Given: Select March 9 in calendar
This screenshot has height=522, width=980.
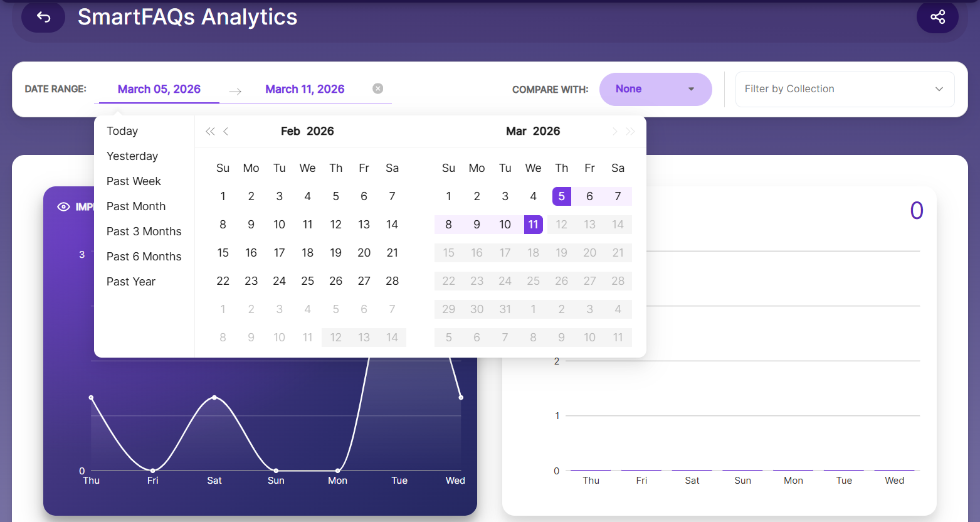Looking at the screenshot, I should pos(477,225).
